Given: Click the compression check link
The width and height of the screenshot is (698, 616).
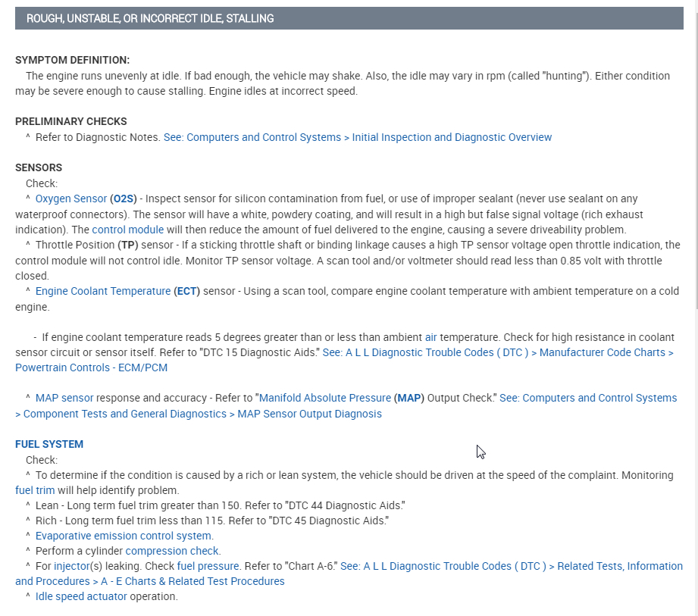Looking at the screenshot, I should tap(173, 551).
